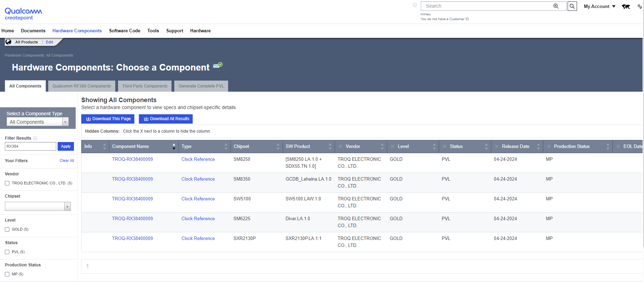Open TROQ-RX38400009 link for SM8250 chipset
This screenshot has height=282, width=644.
tap(132, 159)
